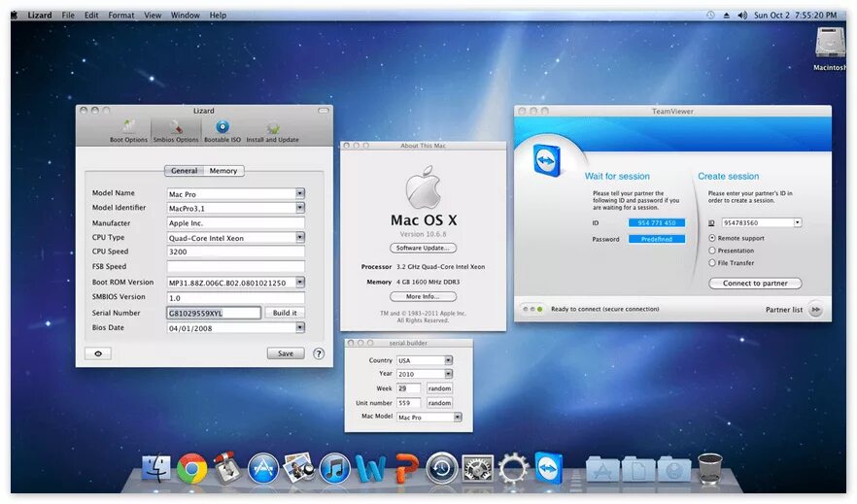Open the Edit menu
857x504 pixels.
[x=91, y=16]
